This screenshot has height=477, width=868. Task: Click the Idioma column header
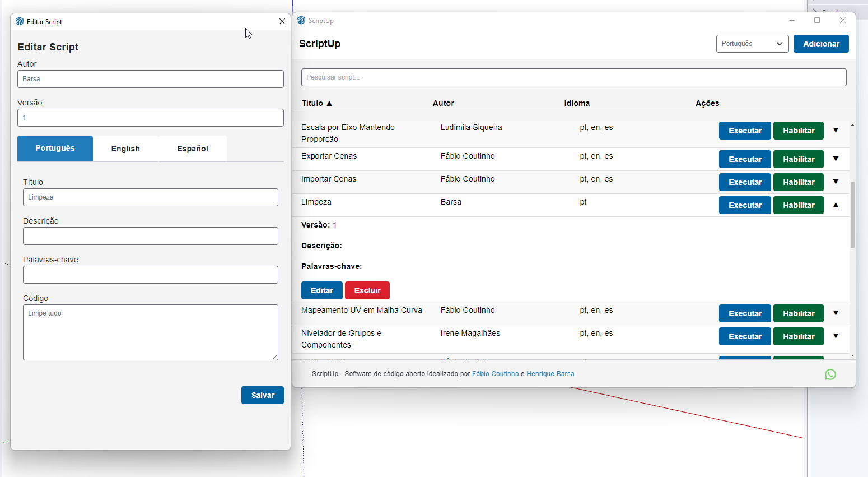point(577,103)
